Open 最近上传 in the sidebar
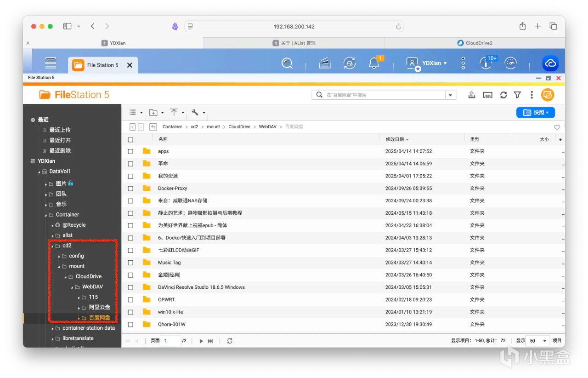 [x=60, y=130]
